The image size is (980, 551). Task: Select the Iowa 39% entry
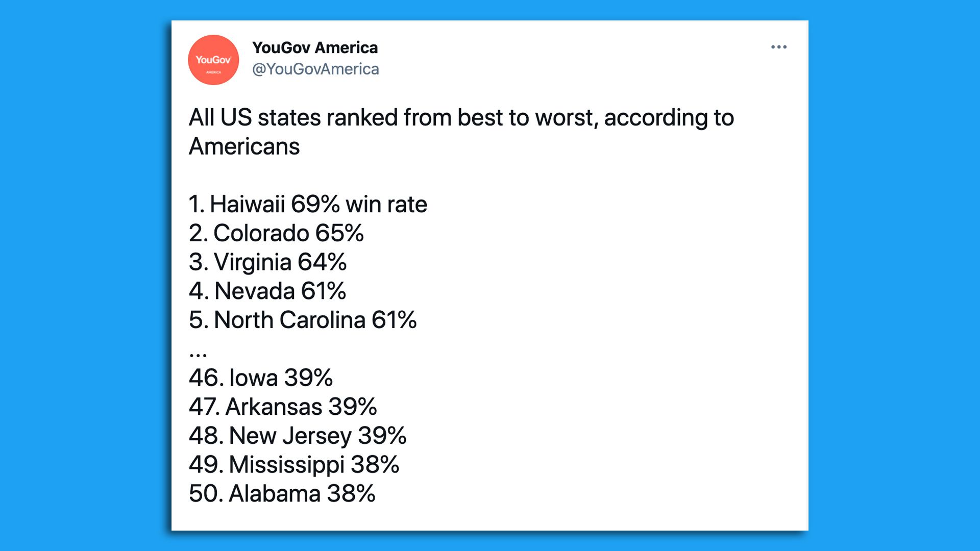coord(261,378)
